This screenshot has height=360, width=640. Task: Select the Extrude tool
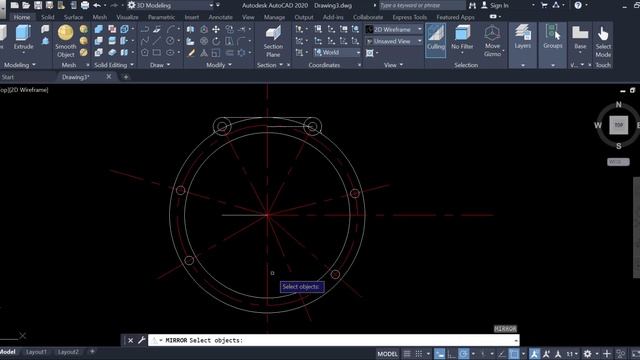pyautogui.click(x=23, y=38)
